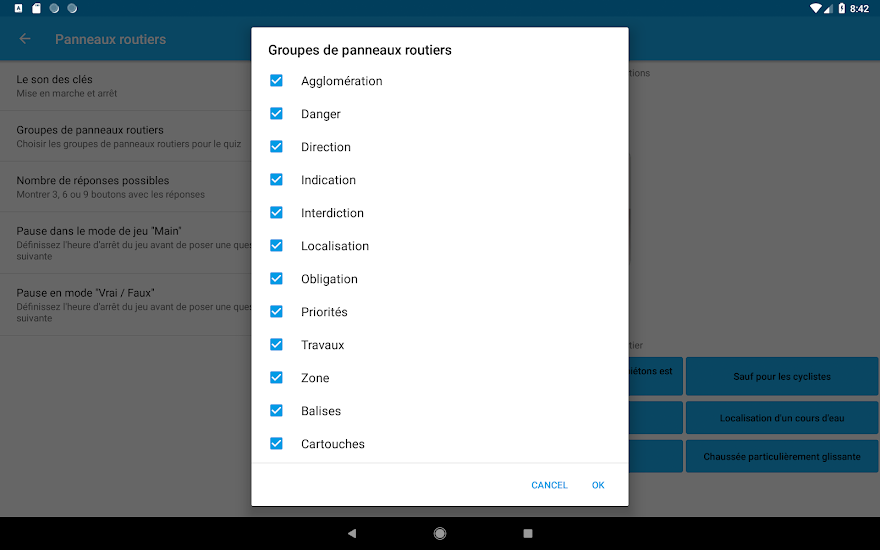Toggle the Interdiction checkbox
This screenshot has width=880, height=550.
[x=277, y=213]
